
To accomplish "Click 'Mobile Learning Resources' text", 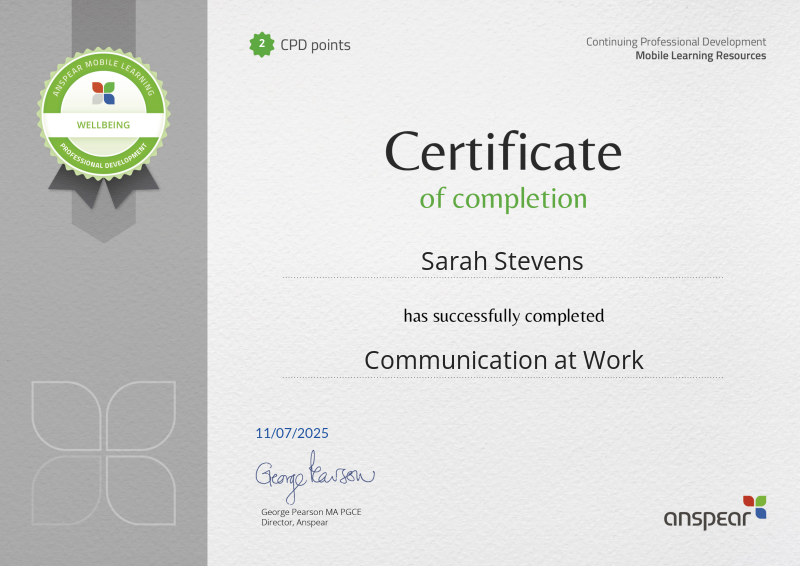I will (x=701, y=56).
